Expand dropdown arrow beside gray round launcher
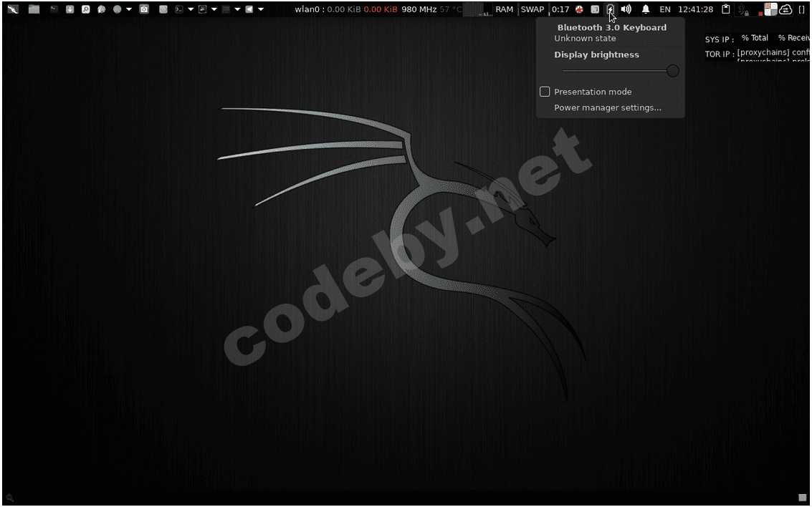 pos(129,9)
